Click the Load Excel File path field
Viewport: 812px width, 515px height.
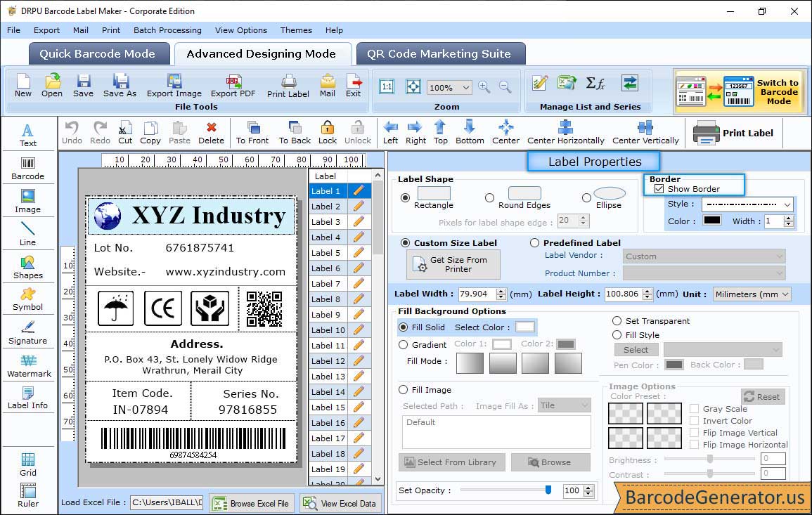(166, 502)
